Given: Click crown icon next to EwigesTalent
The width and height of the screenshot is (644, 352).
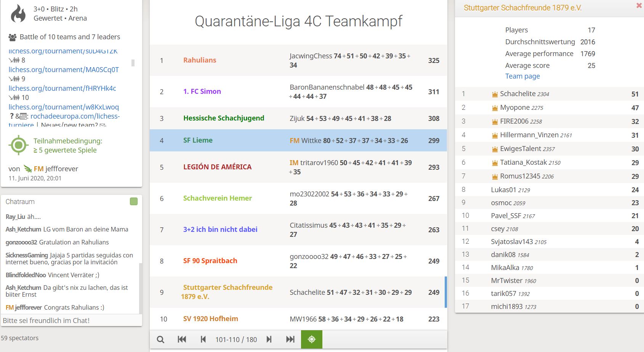Looking at the screenshot, I should pos(495,149).
